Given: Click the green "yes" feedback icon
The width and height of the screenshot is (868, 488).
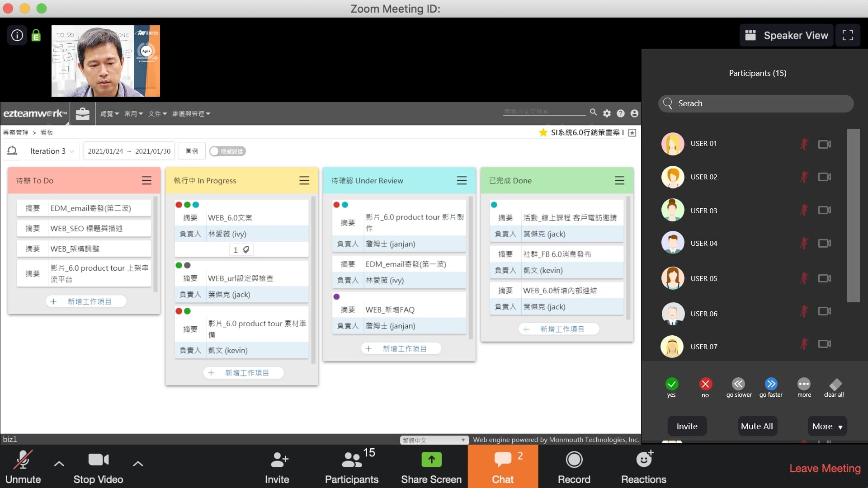Looking at the screenshot, I should 671,384.
